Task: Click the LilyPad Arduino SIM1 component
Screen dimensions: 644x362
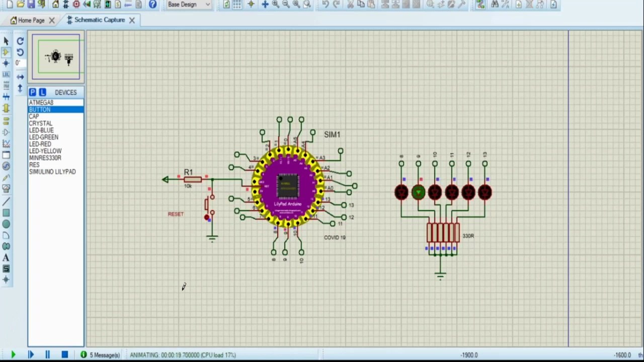Action: click(x=288, y=186)
